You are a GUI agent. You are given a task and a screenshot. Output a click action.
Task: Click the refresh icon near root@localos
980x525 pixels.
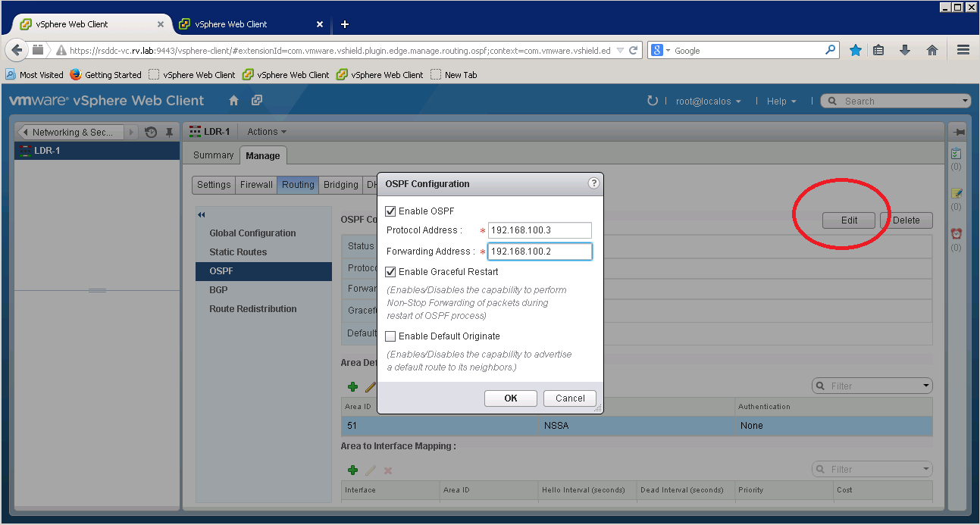coord(652,101)
